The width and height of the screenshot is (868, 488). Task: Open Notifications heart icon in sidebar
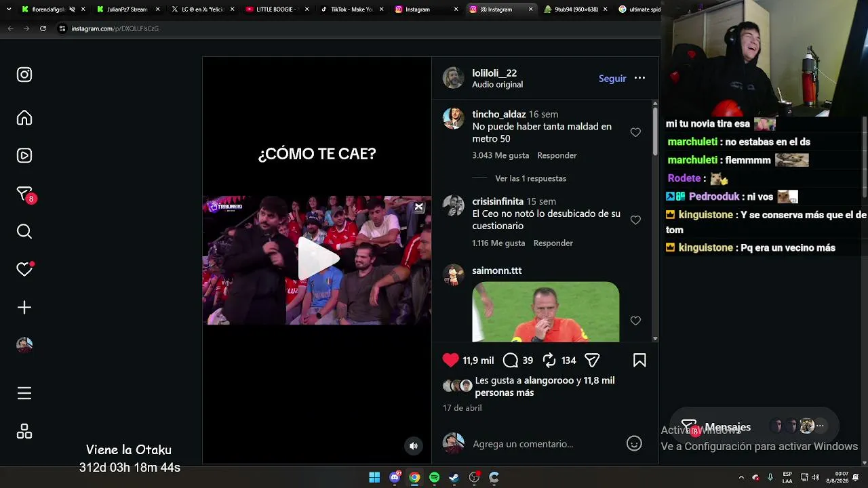[x=24, y=269]
